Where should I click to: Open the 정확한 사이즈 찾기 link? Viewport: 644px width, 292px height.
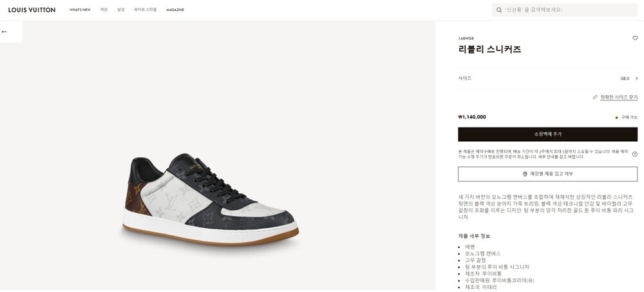click(x=618, y=97)
